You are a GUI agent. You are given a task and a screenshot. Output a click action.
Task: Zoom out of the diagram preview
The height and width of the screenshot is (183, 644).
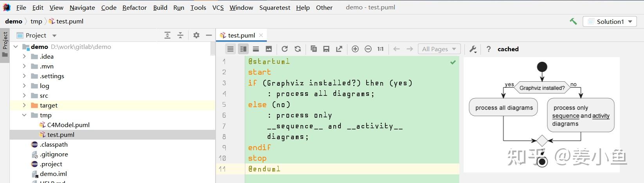368,49
